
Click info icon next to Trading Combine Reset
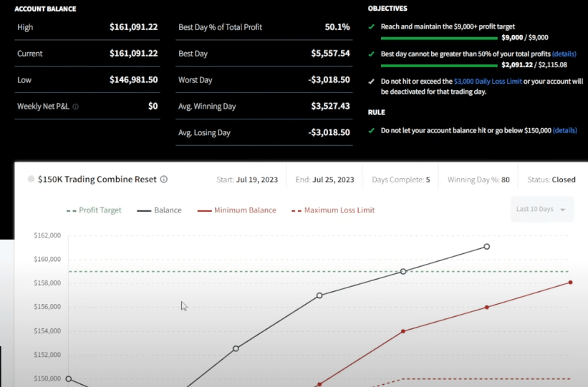tap(164, 180)
